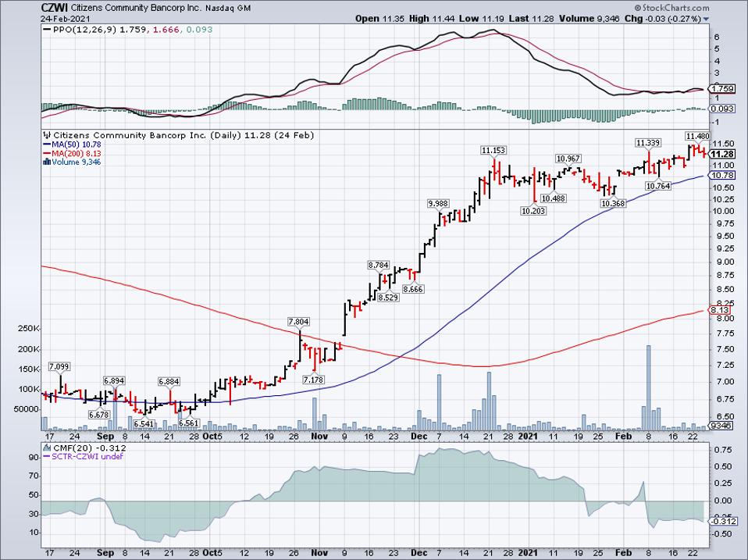Click the bold 11.28 last price axis tag
Viewport: 748px width, 560px height.
[x=722, y=154]
